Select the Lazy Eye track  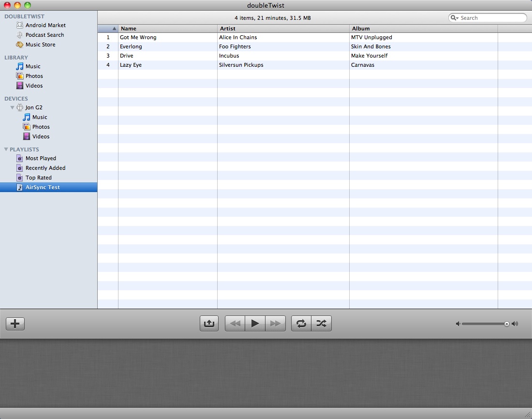(131, 65)
